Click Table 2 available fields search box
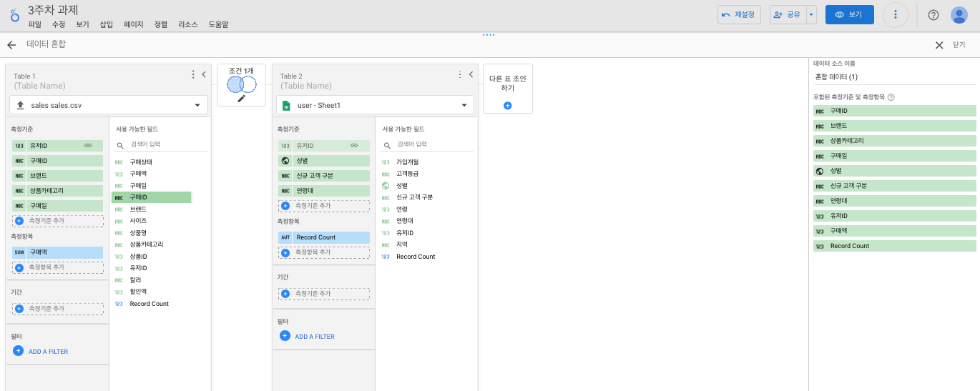 coord(428,144)
